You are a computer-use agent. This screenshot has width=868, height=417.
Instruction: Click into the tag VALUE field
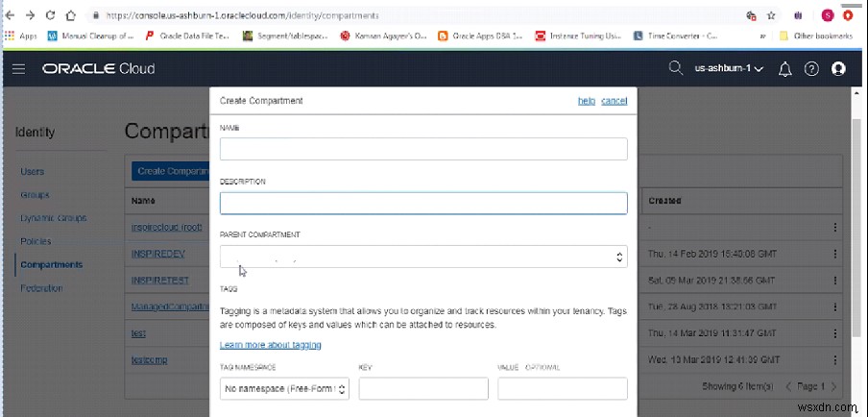click(x=563, y=389)
